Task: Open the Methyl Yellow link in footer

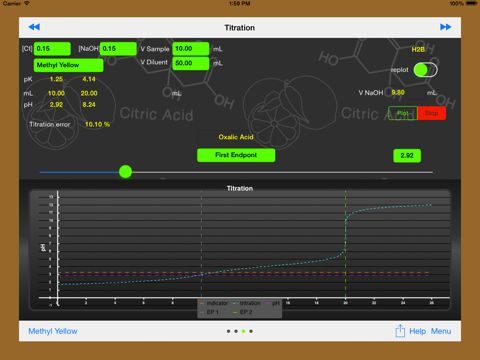Action: [53, 331]
